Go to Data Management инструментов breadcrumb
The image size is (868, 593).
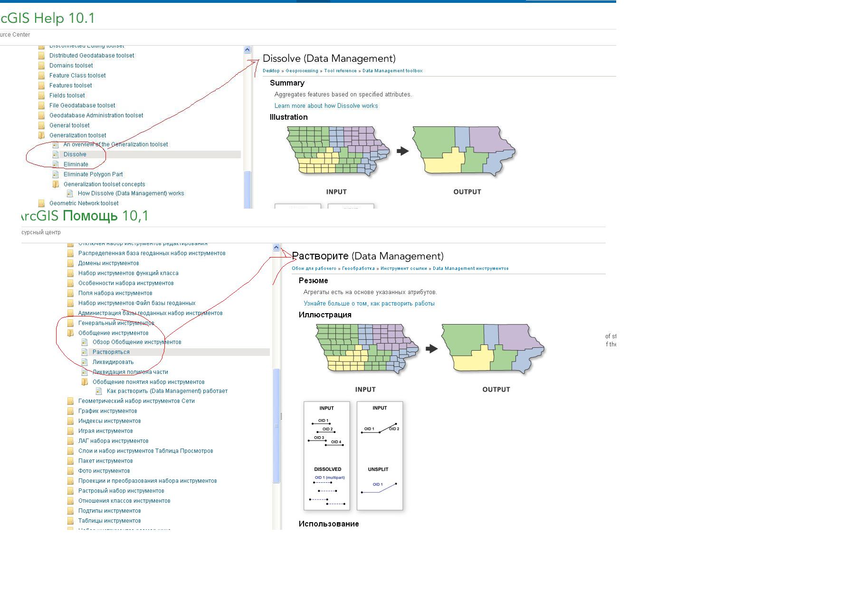pos(470,268)
